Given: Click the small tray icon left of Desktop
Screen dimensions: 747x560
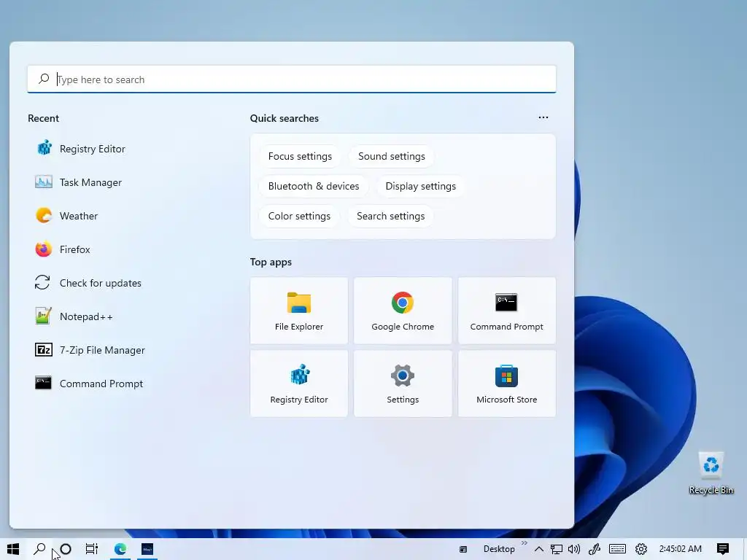Looking at the screenshot, I should pyautogui.click(x=463, y=550).
